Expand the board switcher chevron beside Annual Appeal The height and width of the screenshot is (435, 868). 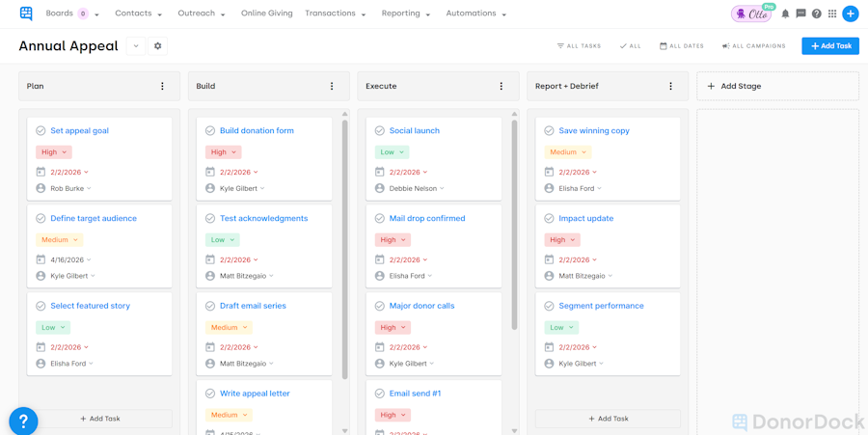(136, 46)
